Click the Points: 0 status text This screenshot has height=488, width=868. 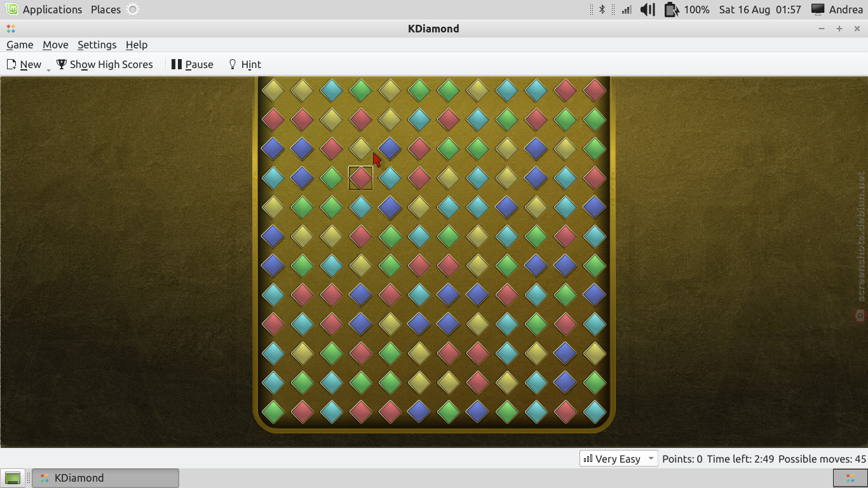click(x=682, y=459)
